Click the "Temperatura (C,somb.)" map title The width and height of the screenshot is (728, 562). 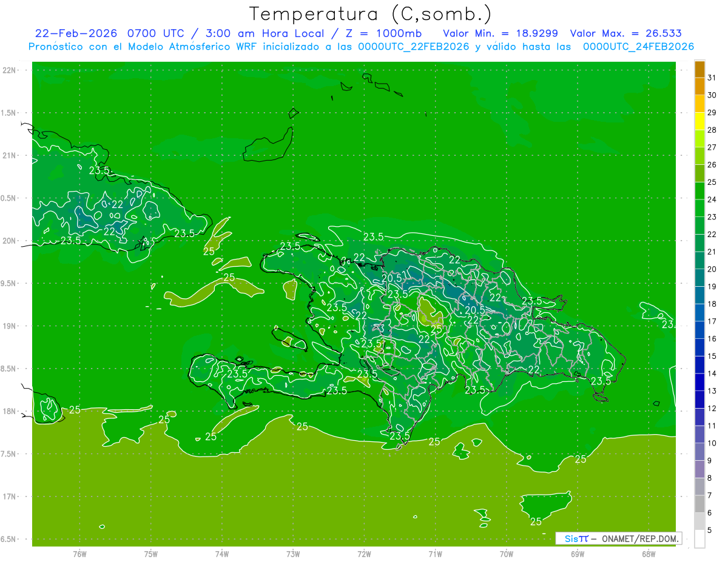370,14
